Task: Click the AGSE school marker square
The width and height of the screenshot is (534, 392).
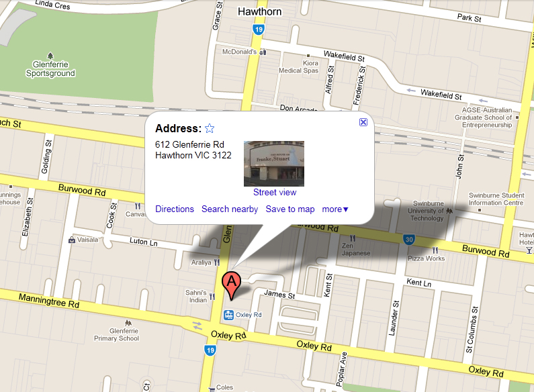Action: click(517, 117)
